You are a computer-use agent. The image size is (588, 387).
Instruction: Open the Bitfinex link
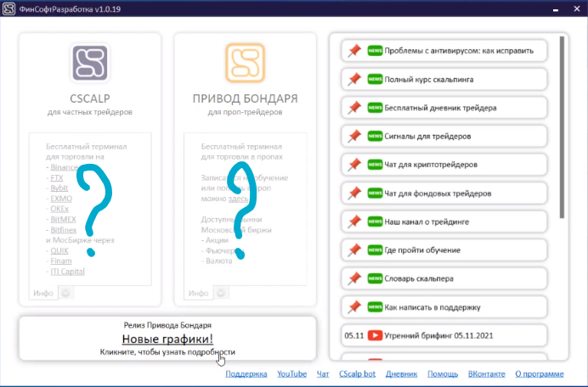[x=64, y=230]
